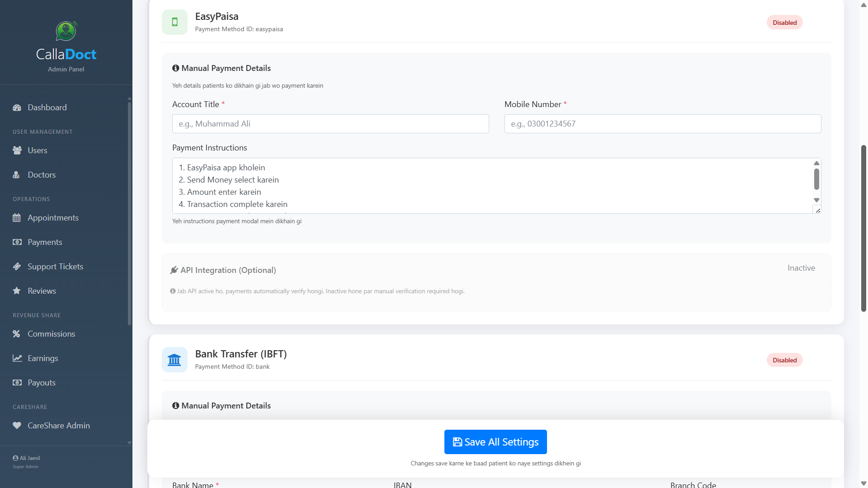
Task: Click the textarea resize handle corner
Action: pos(817,210)
